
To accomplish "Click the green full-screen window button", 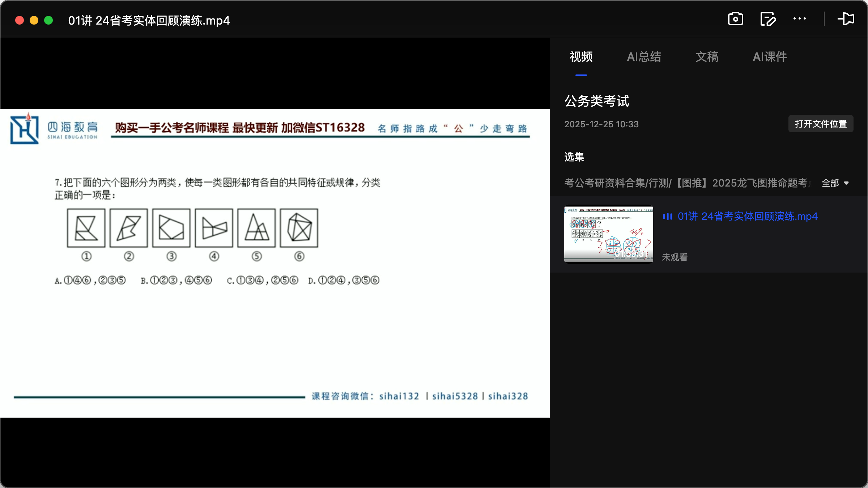I will point(48,21).
